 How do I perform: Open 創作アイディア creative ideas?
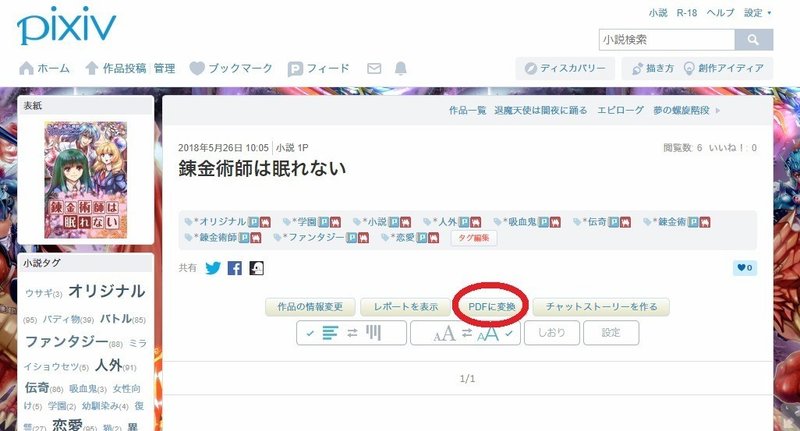724,68
